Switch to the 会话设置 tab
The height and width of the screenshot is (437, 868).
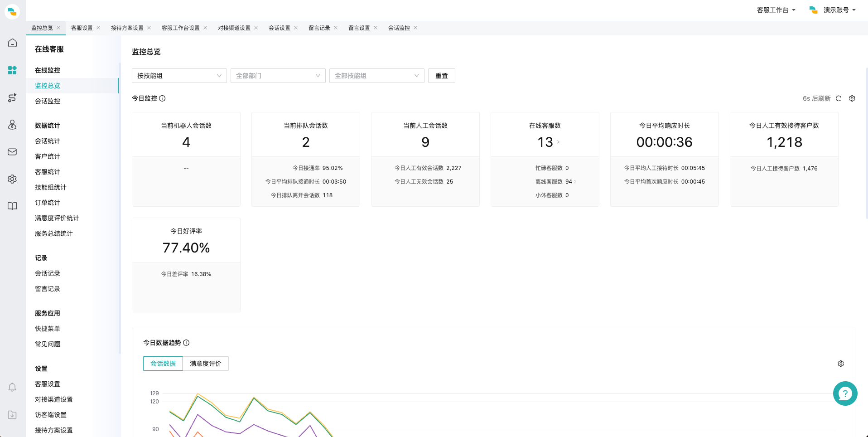click(x=280, y=28)
